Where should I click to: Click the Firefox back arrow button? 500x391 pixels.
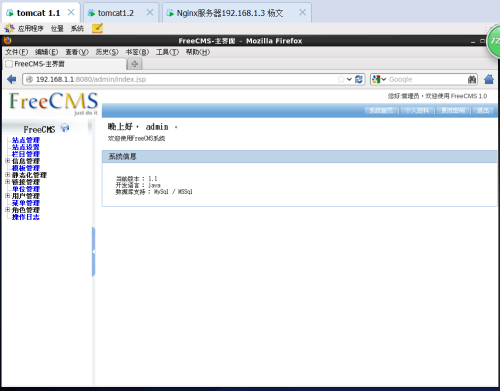click(x=12, y=79)
